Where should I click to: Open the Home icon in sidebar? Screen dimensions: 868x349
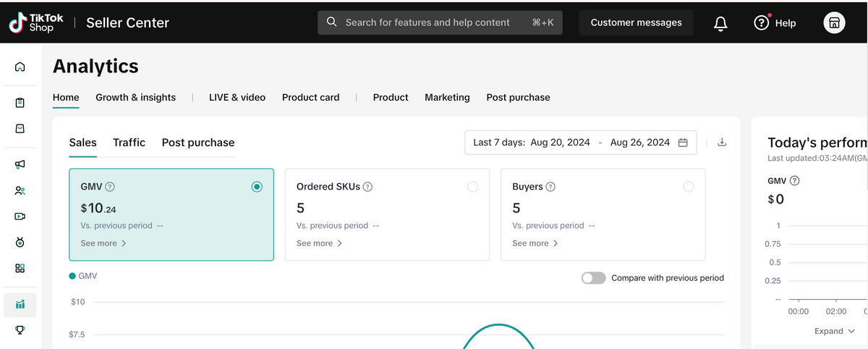20,67
